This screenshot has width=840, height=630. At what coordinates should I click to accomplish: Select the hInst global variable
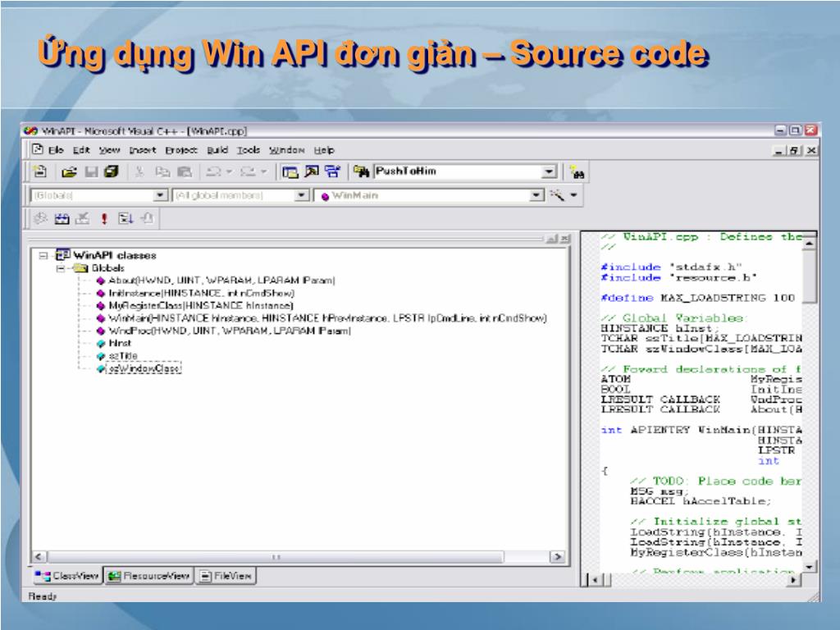[120, 344]
